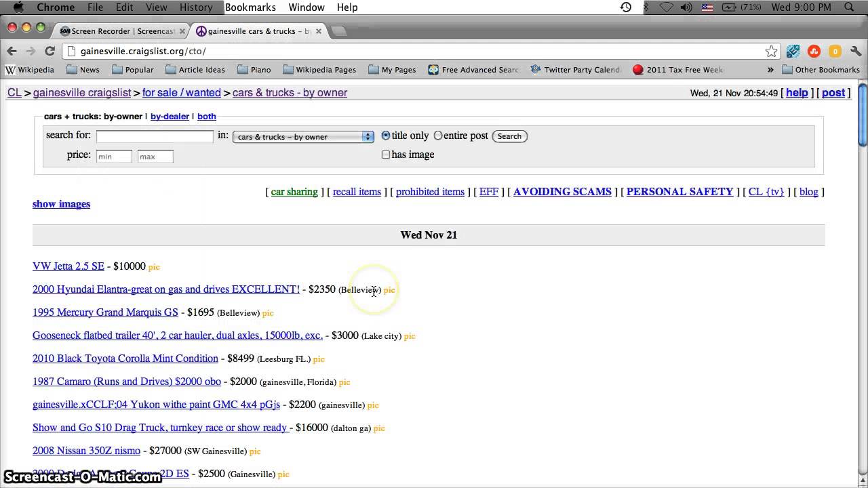Reload the page with the refresh icon
The height and width of the screenshot is (488, 868).
[x=50, y=51]
